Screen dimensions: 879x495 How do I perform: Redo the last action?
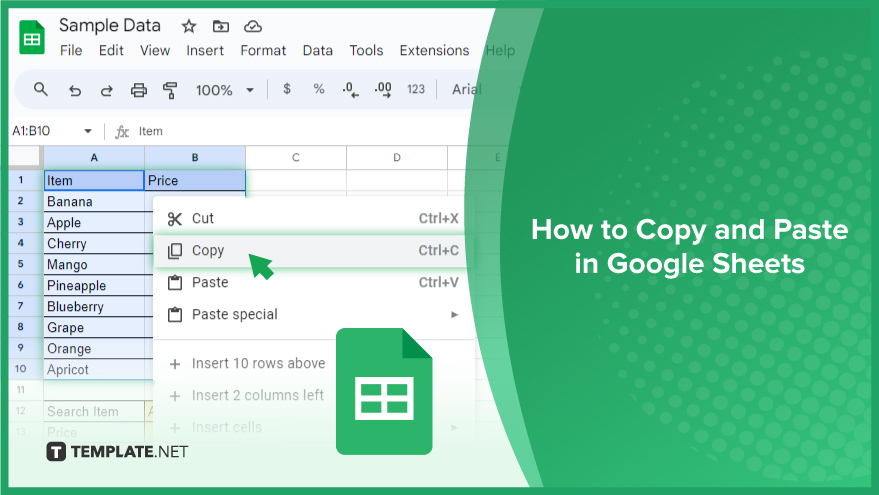pos(107,90)
